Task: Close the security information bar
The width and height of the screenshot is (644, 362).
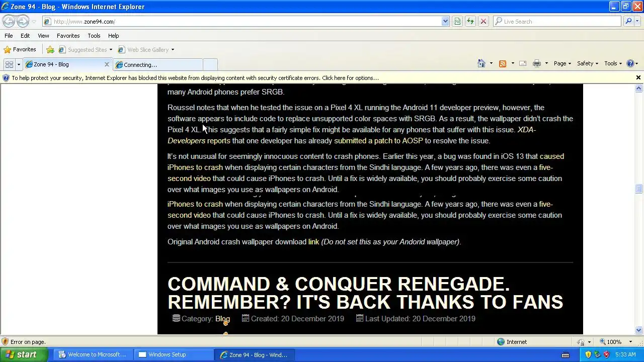Action: (x=638, y=77)
